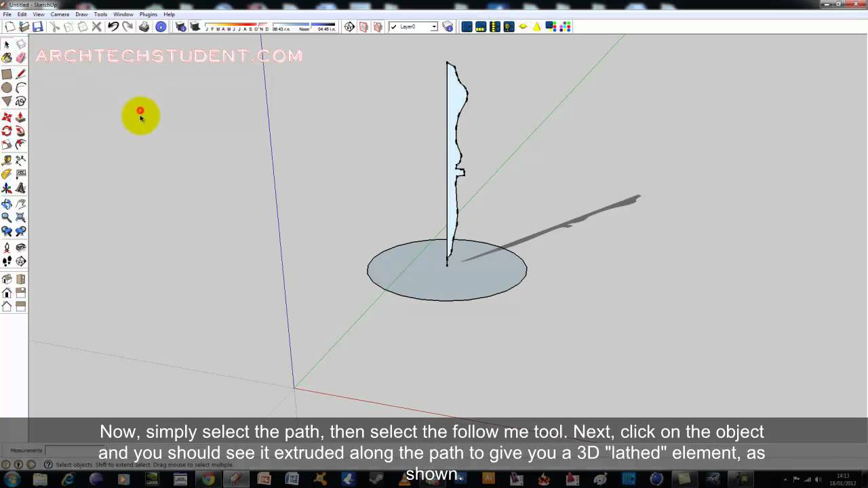Click the Measurements input box
This screenshot has height=488, width=868.
(75, 450)
